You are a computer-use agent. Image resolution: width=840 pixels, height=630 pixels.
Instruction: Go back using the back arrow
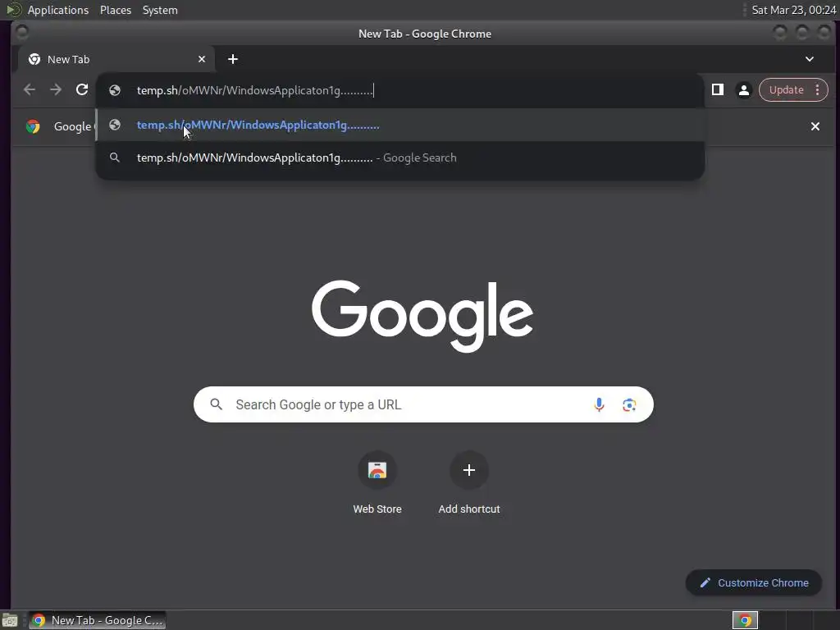[30, 89]
